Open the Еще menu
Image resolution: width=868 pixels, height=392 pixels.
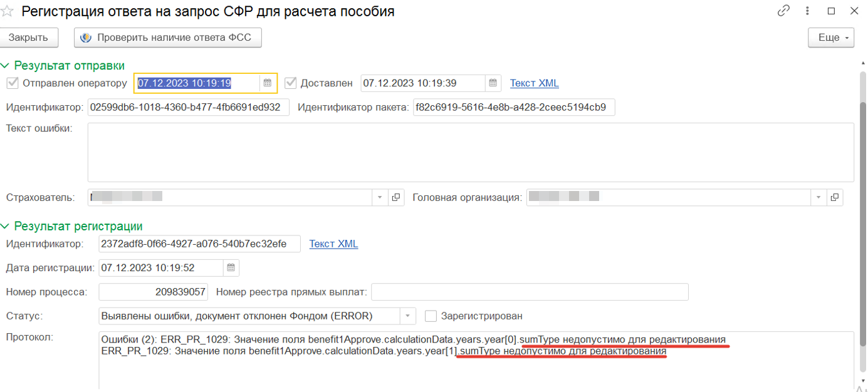(831, 38)
